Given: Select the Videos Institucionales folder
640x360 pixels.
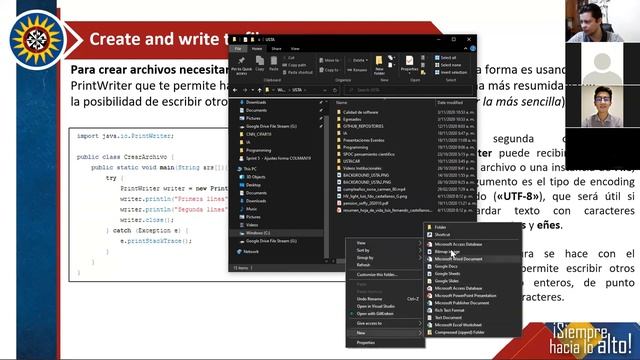Looking at the screenshot, I should pyautogui.click(x=362, y=168).
